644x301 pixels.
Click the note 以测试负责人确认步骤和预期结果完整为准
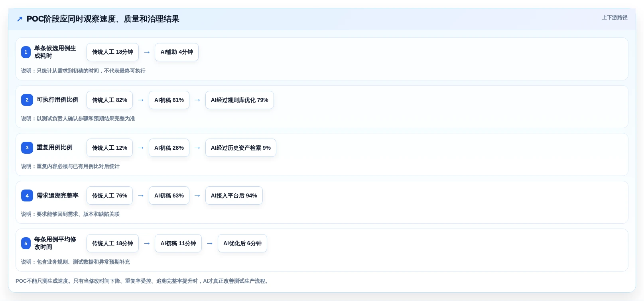78,119
